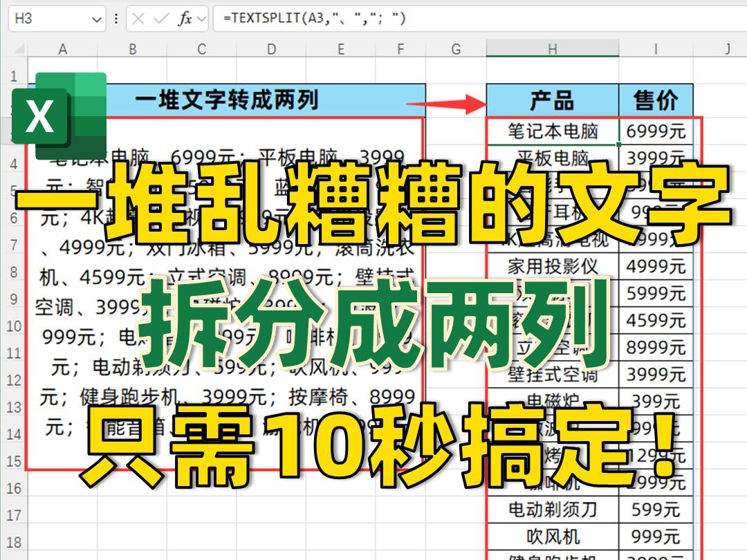
Task: Click the 6999元 cell
Action: 656,131
